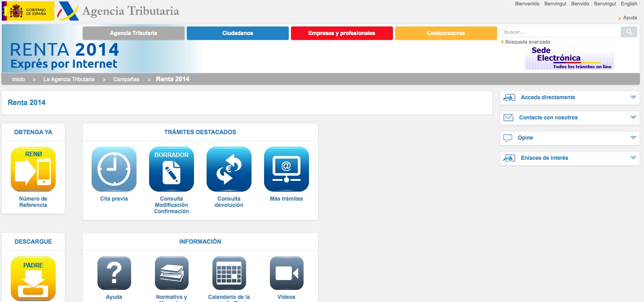Open the Búsqueda avanzada link

[527, 42]
